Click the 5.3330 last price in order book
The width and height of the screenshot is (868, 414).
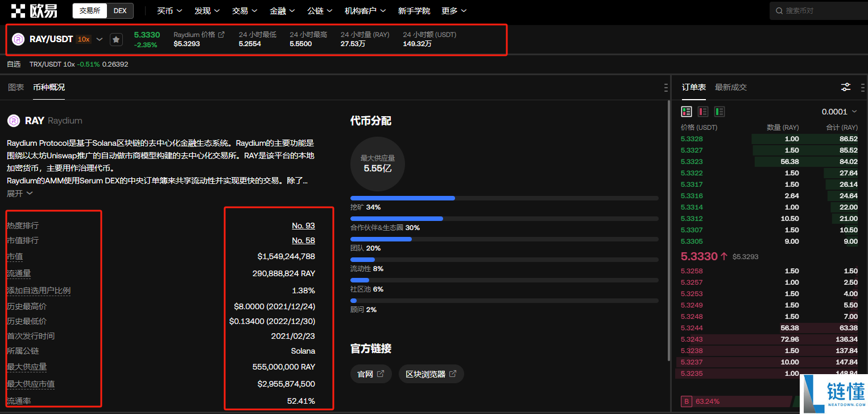(x=700, y=256)
